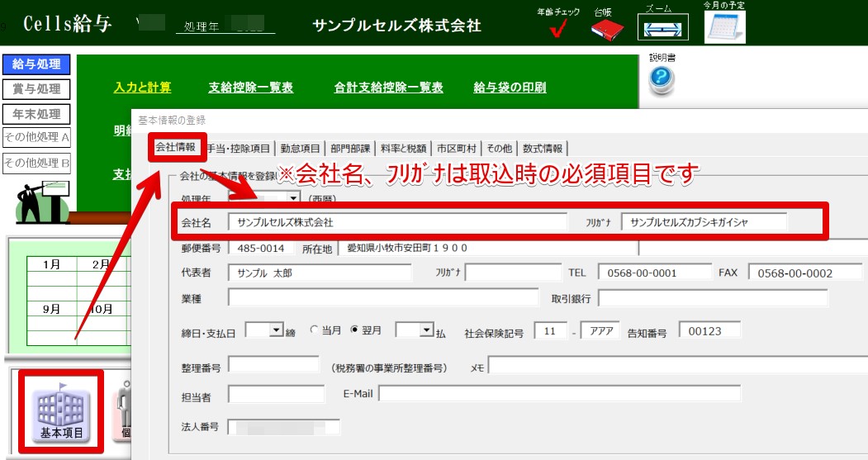Viewport: 868px width, 460px height.
Task: Click the 郵便番号 field
Action: point(261,248)
